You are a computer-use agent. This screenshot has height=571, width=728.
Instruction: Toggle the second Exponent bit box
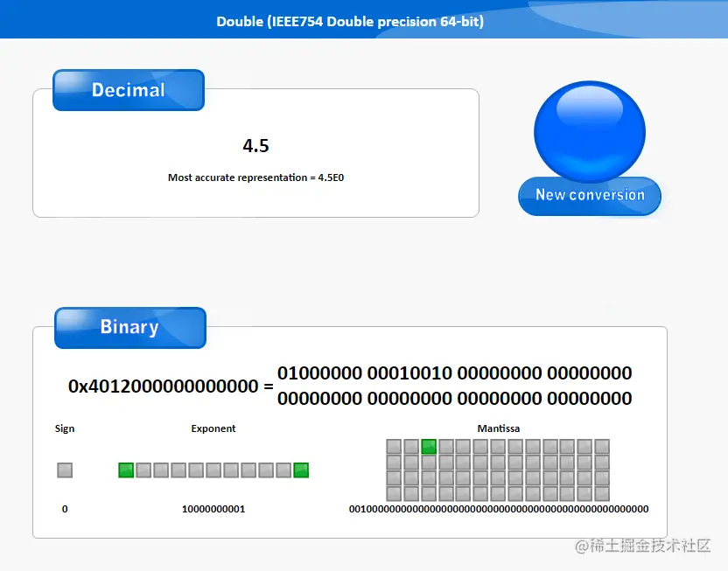(x=143, y=470)
